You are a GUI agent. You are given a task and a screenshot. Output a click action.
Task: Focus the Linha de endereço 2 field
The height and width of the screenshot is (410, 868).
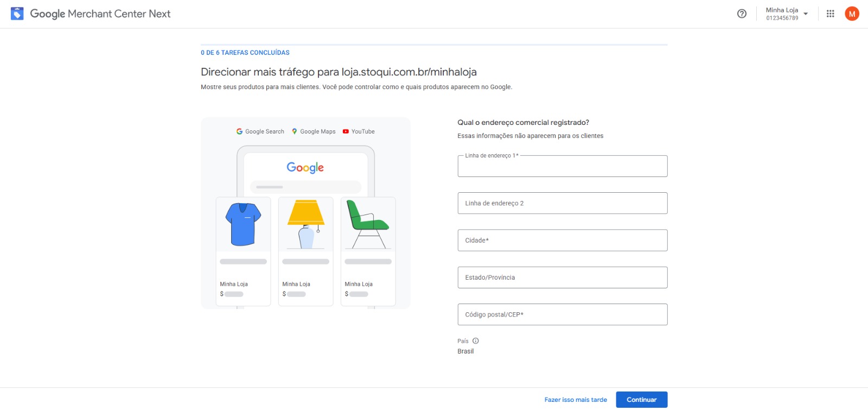[x=562, y=203]
